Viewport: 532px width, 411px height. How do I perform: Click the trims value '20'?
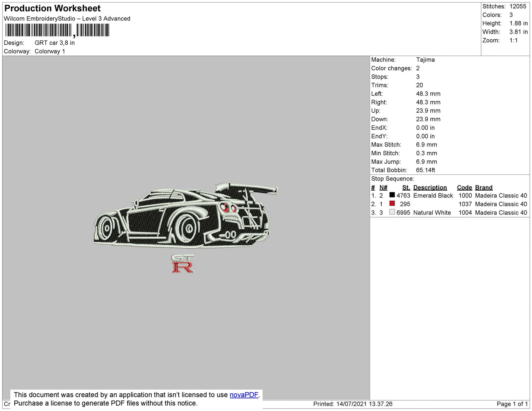[x=419, y=85]
